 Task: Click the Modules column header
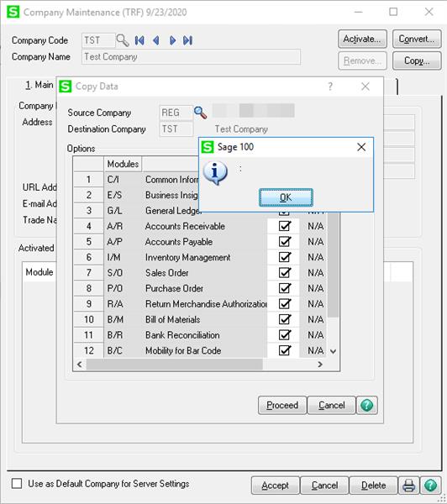123,164
